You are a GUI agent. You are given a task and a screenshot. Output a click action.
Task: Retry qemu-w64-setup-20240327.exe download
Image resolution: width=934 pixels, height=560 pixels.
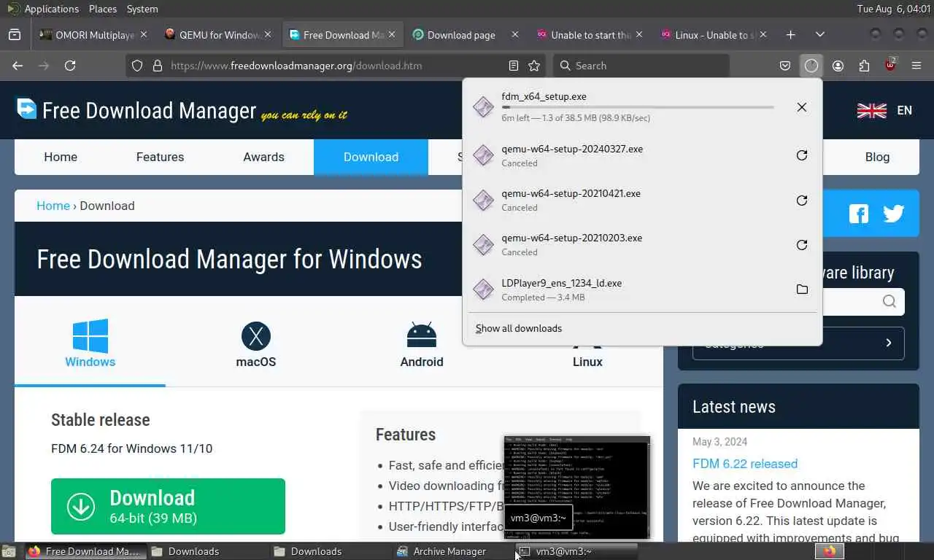coord(801,155)
